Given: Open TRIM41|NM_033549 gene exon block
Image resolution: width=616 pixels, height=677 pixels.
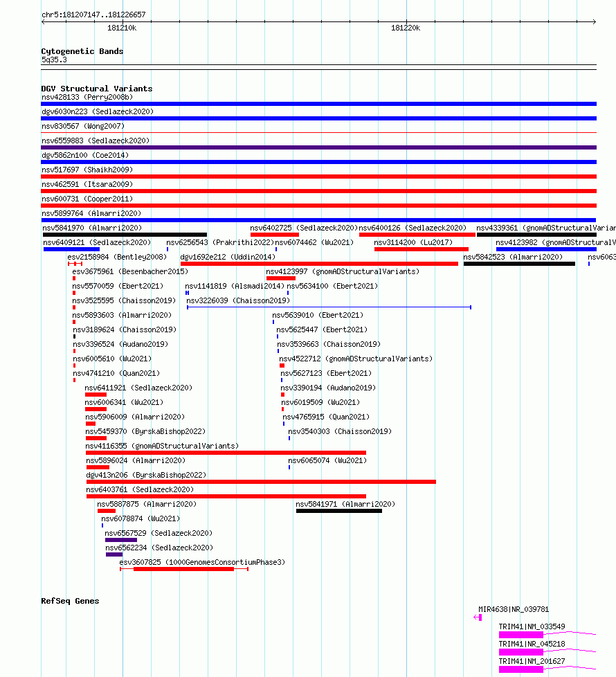Looking at the screenshot, I should [x=521, y=635].
